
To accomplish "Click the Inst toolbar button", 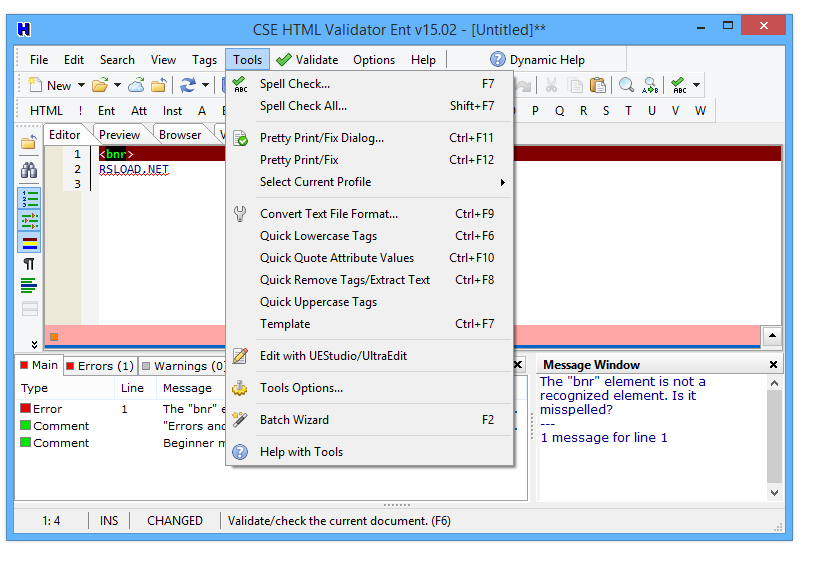I will point(172,110).
